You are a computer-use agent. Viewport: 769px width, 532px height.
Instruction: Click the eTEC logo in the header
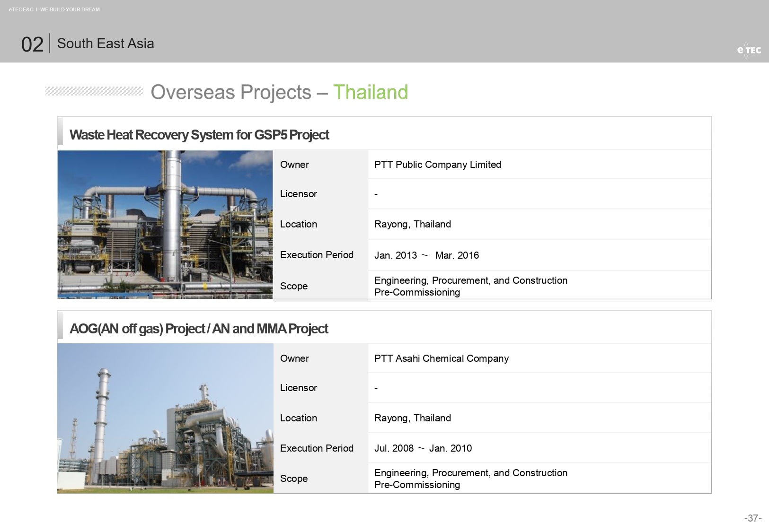click(749, 50)
